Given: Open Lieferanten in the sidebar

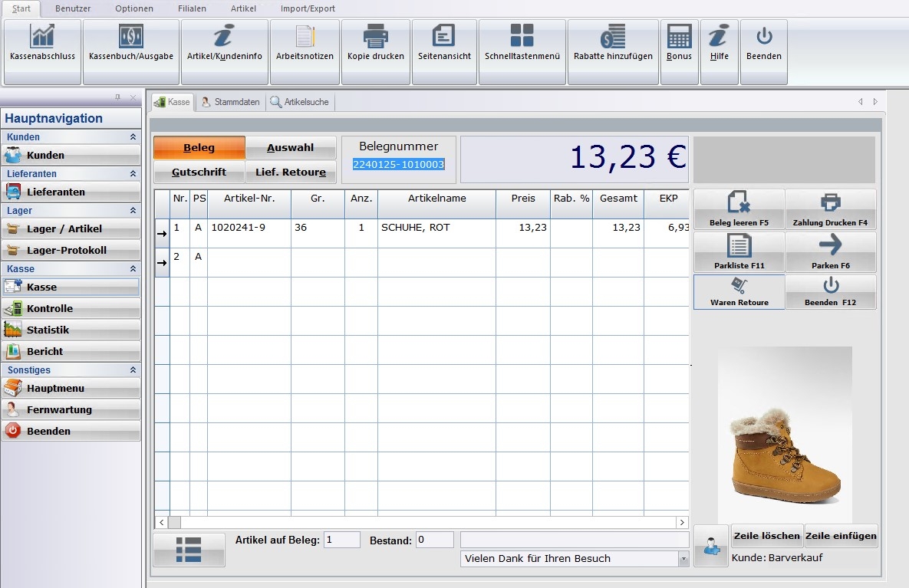Looking at the screenshot, I should coord(71,192).
